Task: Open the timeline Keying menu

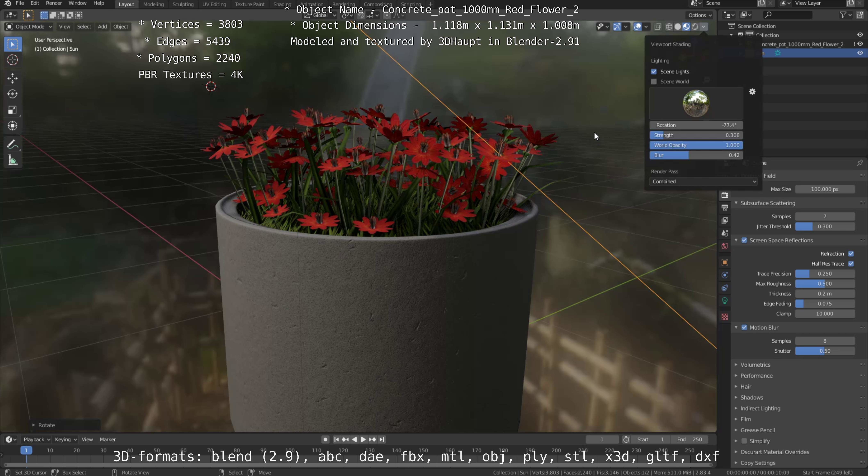Action: [x=65, y=439]
